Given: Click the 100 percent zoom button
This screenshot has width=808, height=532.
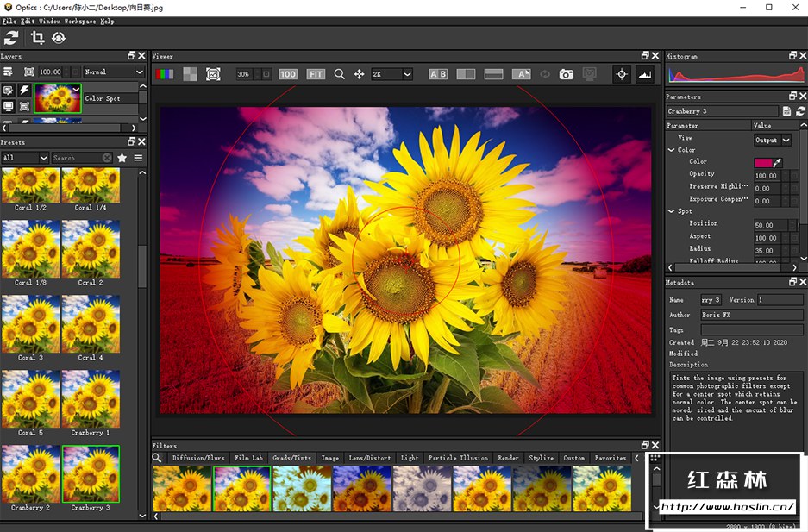Looking at the screenshot, I should 288,74.
